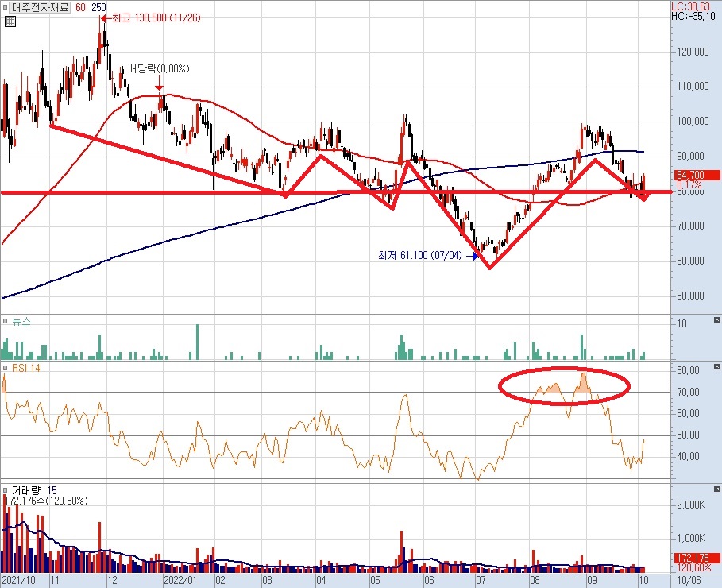Screen dimensions: 722x588
Task: Click the square icon beside 거래량
Action: [x=6, y=489]
